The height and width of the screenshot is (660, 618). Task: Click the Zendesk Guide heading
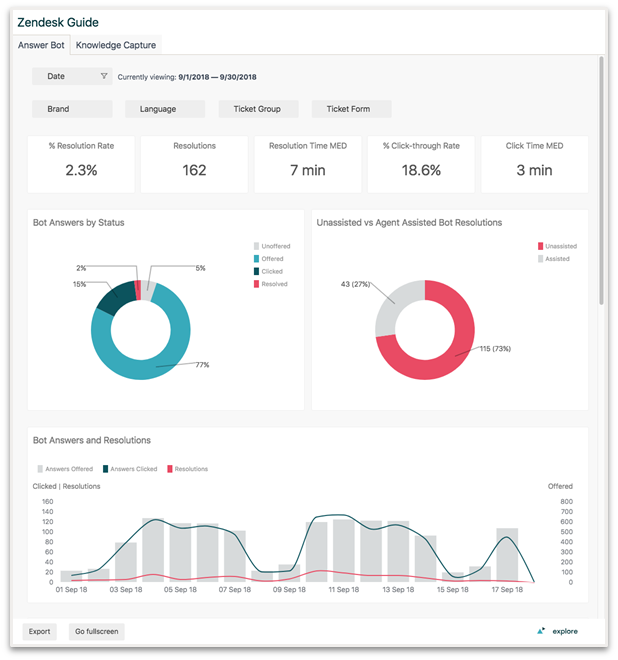58,22
